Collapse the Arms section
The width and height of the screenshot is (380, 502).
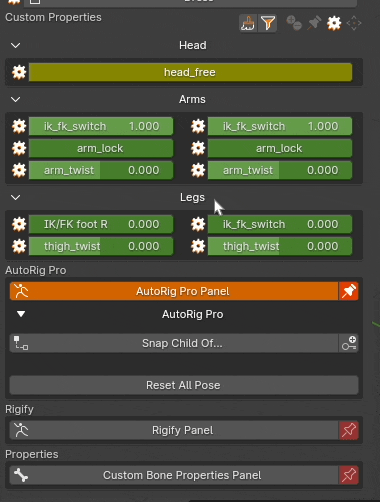point(16,99)
